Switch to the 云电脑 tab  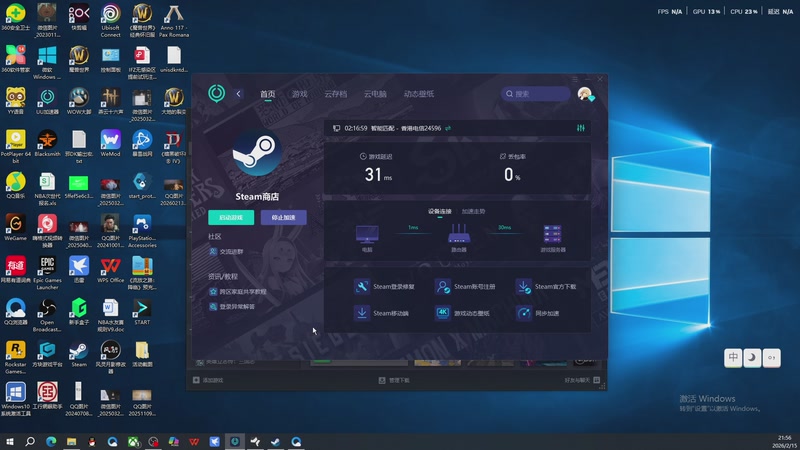click(x=375, y=94)
